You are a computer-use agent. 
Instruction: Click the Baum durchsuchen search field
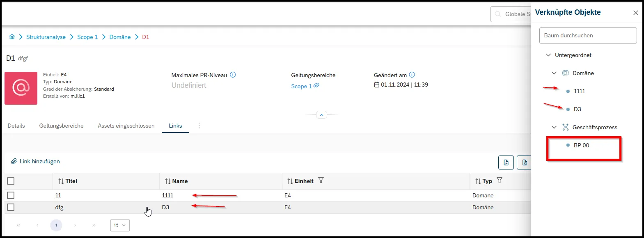(x=588, y=35)
